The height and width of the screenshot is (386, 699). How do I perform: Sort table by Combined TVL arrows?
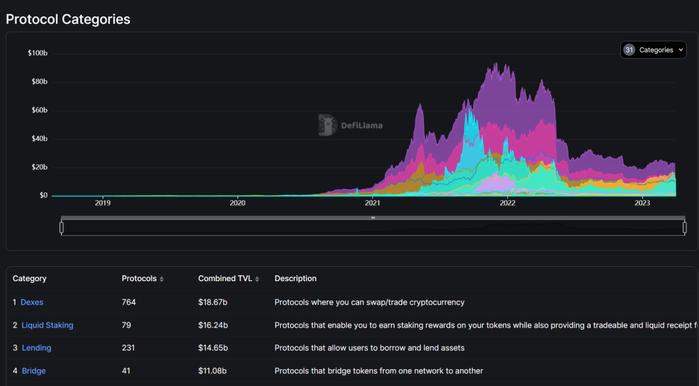[x=257, y=279]
